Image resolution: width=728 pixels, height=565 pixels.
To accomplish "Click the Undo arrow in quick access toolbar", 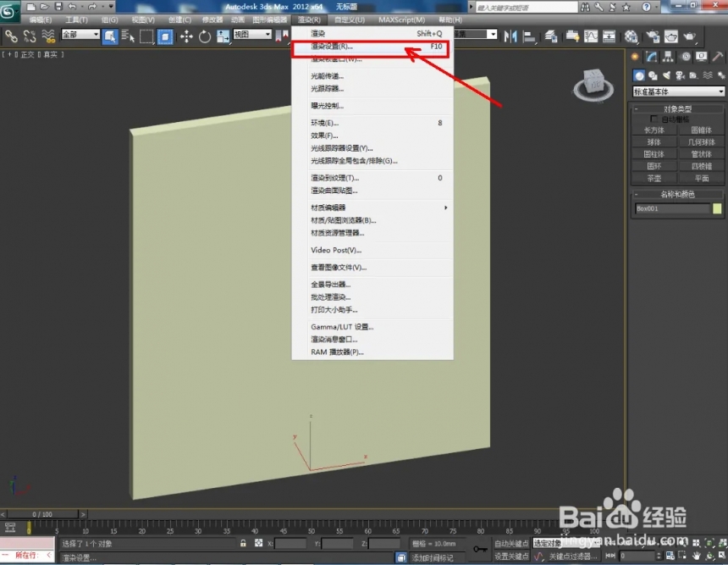I will coord(73,7).
